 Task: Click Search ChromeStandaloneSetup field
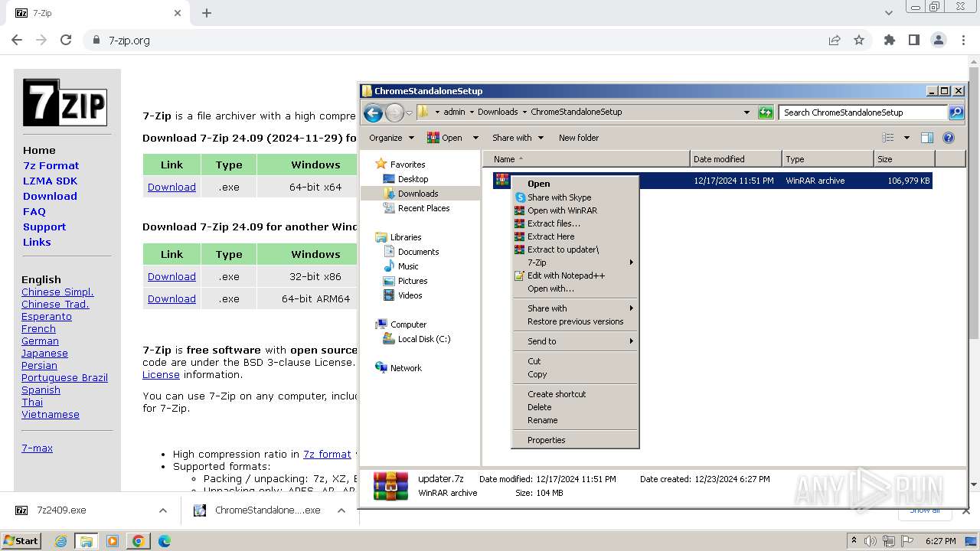point(864,112)
